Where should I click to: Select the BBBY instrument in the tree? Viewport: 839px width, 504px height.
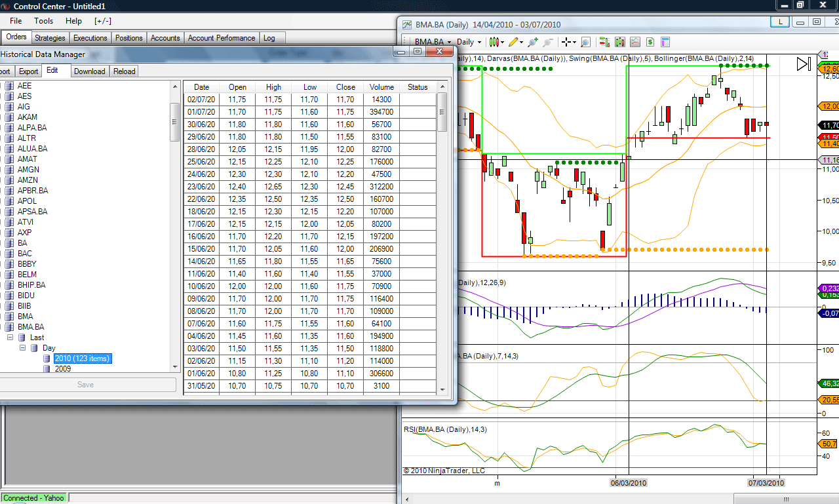(x=27, y=264)
